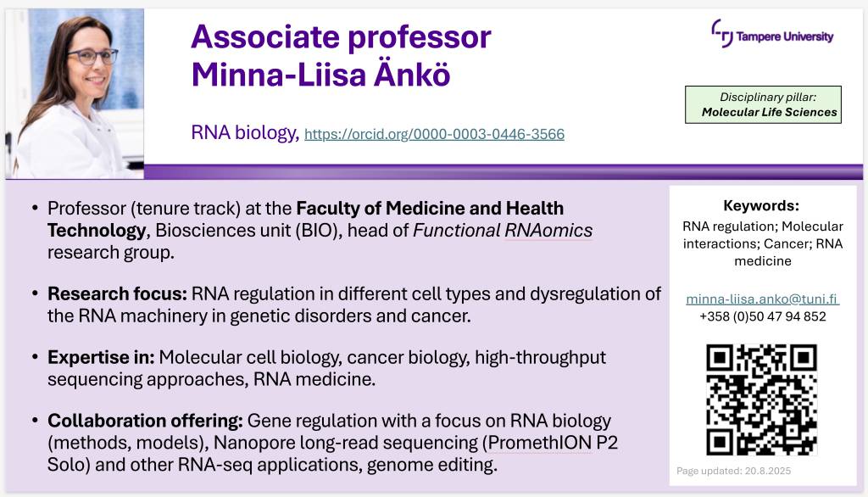Click the Page updated date text
The image size is (868, 497).
[x=733, y=471]
